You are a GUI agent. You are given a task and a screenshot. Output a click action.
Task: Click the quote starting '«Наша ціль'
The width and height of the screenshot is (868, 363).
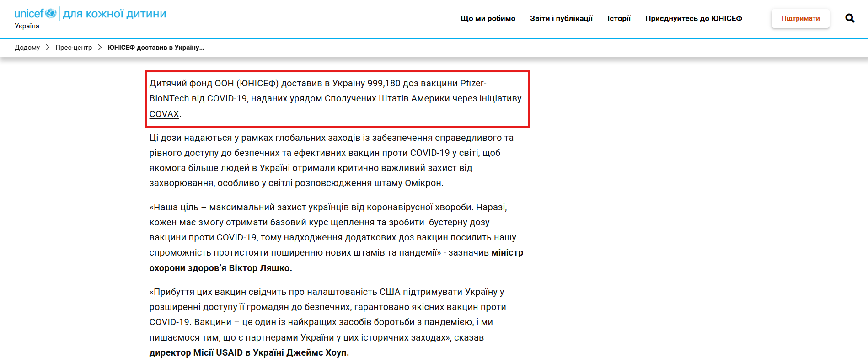(336, 237)
